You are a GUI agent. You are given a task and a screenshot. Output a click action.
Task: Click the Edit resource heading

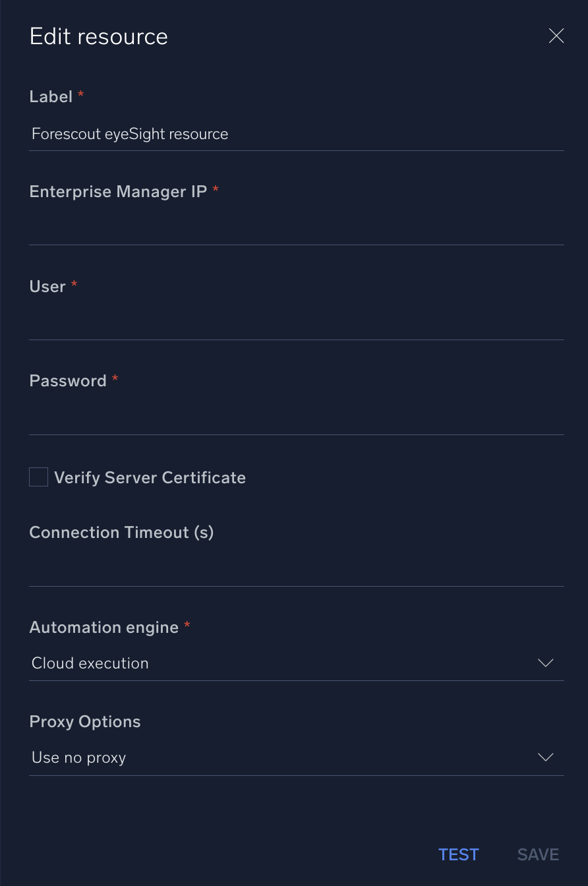click(x=99, y=37)
